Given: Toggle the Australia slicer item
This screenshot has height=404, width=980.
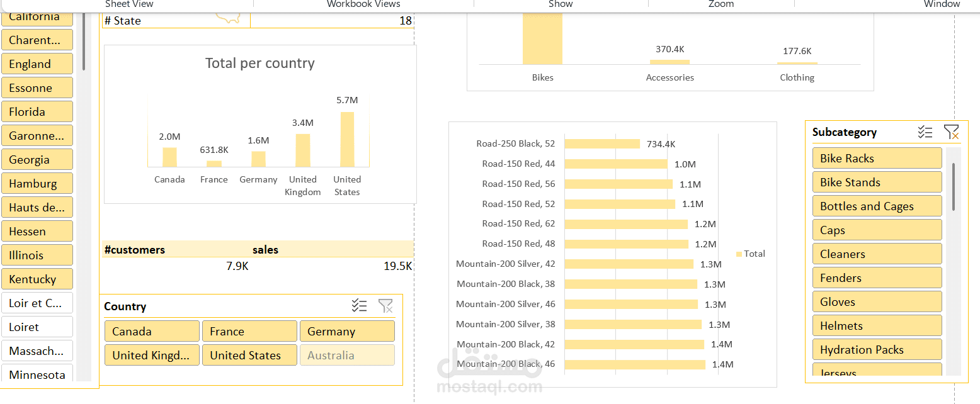Looking at the screenshot, I should 347,355.
